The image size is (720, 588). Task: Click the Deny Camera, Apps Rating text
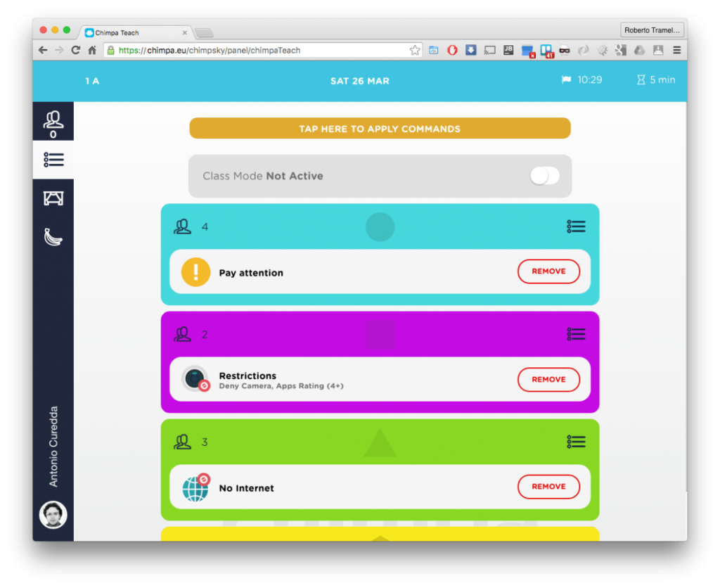tap(281, 386)
